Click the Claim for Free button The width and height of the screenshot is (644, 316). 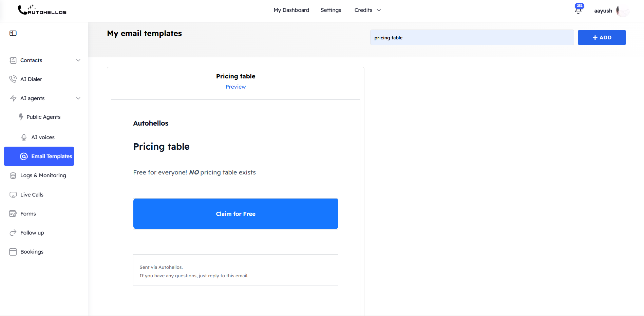coord(235,214)
